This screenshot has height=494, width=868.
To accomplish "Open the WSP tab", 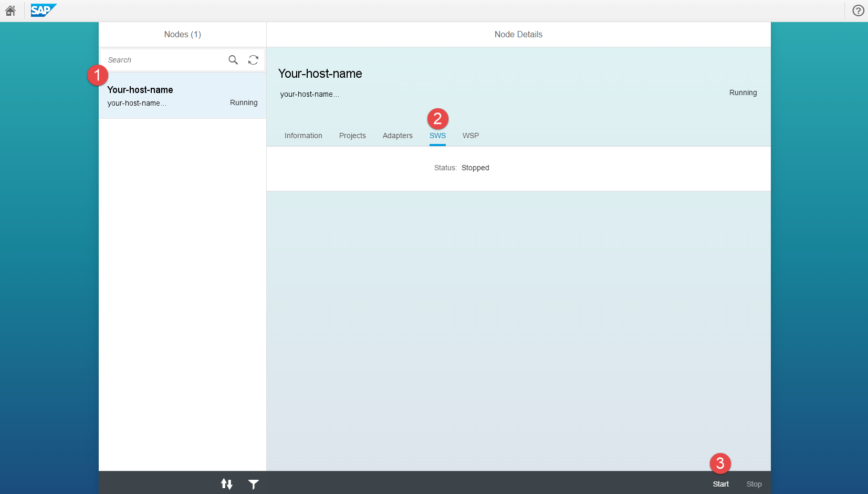I will 470,136.
